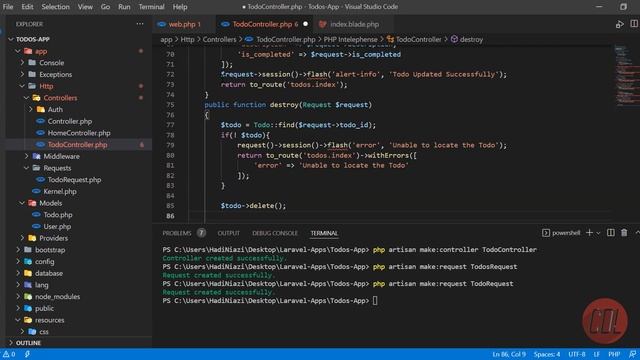Change language mode via PHP status item

614,354
